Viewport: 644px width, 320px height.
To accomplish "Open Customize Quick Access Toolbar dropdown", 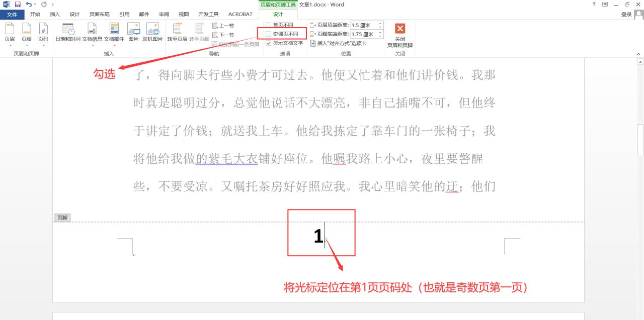I will pyautogui.click(x=53, y=5).
